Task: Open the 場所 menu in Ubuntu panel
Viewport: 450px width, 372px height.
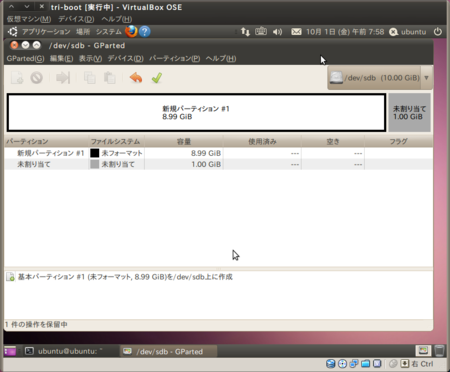Action: (x=83, y=32)
